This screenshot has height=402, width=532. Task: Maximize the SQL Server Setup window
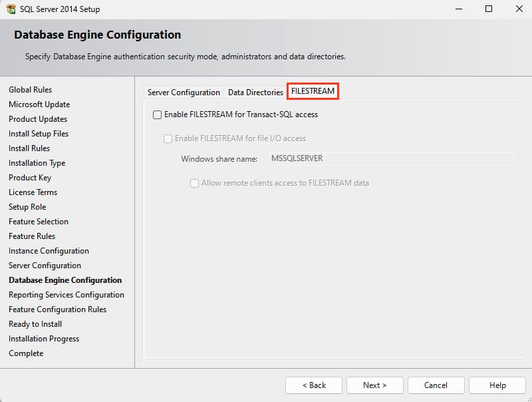tap(489, 9)
